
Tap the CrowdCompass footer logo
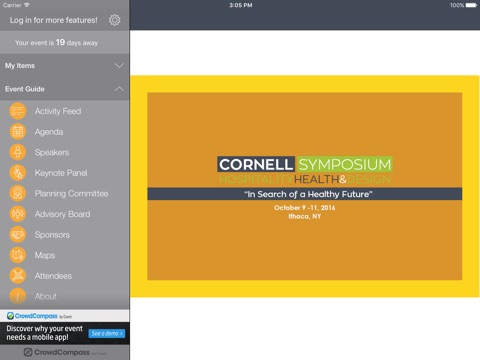(x=65, y=352)
